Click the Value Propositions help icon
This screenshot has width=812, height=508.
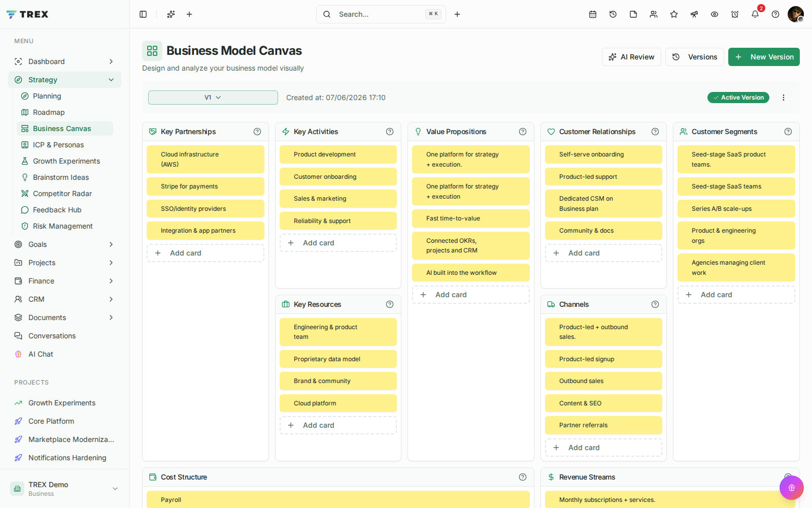click(x=523, y=132)
